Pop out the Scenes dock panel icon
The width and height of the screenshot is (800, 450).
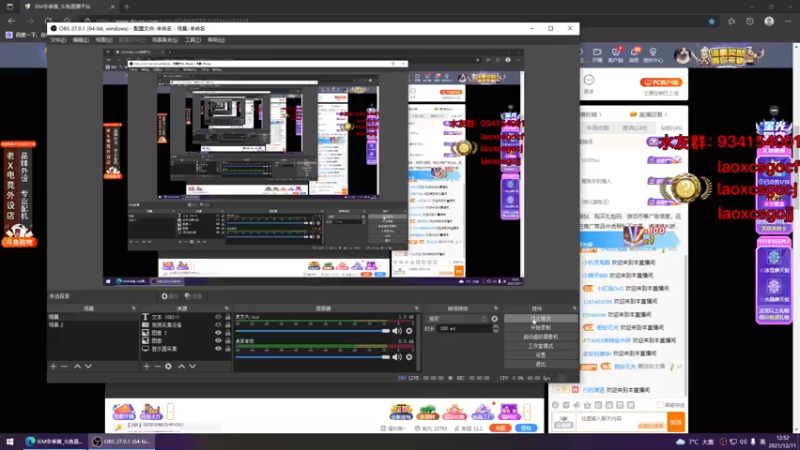coord(134,308)
